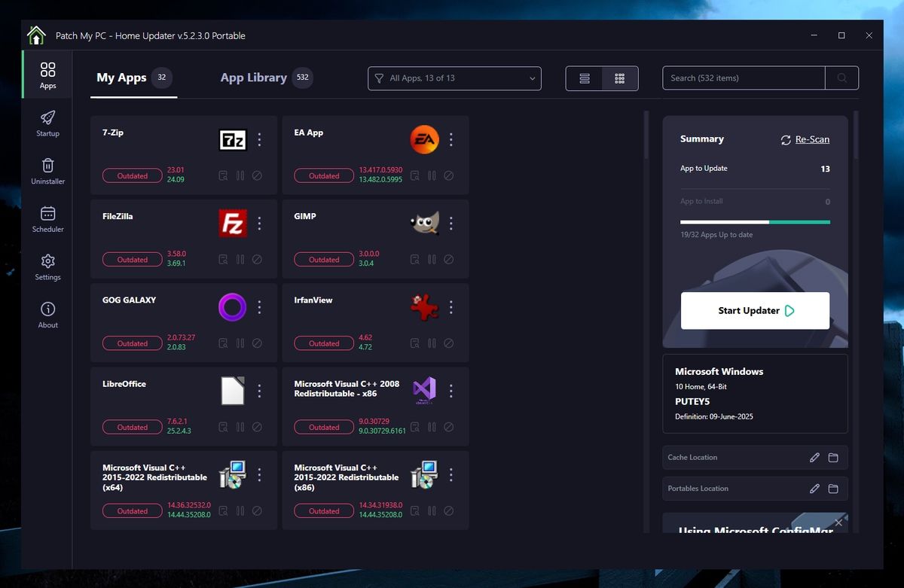904x588 pixels.
Task: Click the Start Updater button
Action: pyautogui.click(x=755, y=310)
